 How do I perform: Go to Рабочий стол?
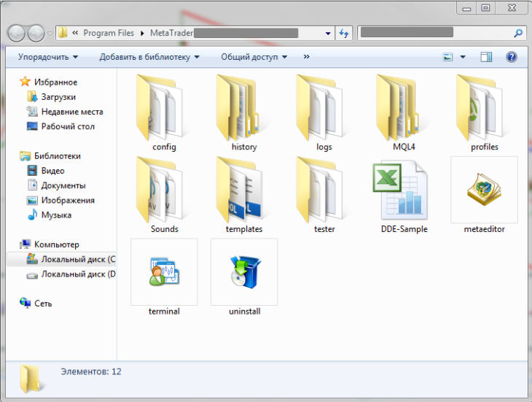(60, 126)
